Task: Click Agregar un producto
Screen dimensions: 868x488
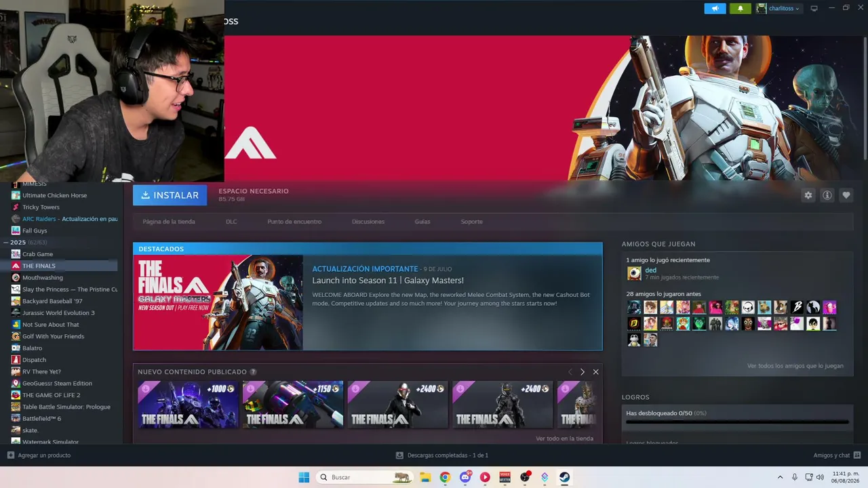Action: (x=39, y=455)
